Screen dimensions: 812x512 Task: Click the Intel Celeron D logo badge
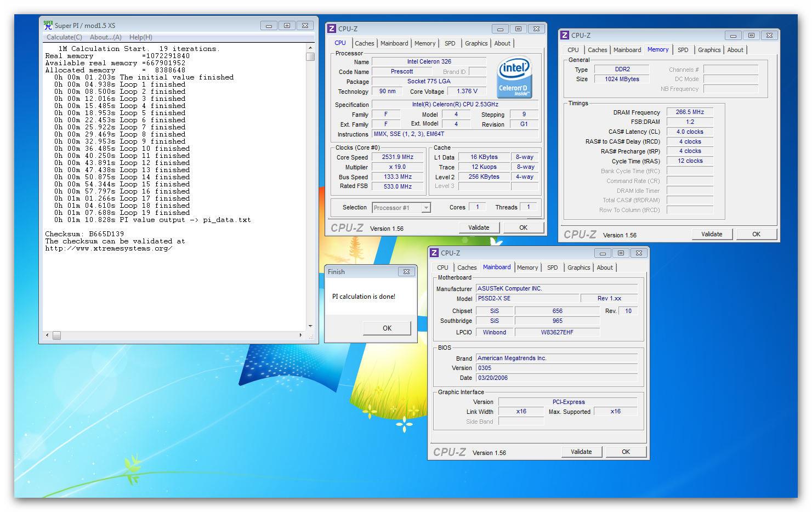[514, 78]
